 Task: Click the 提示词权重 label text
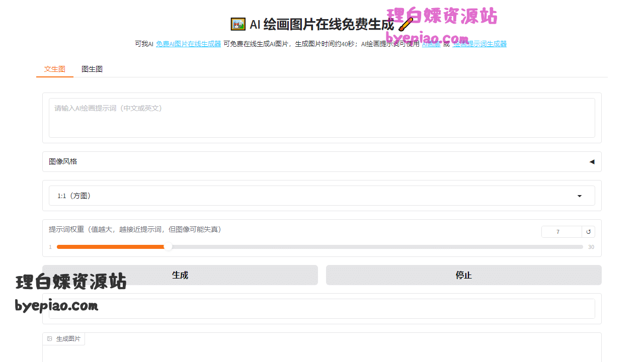[135, 229]
